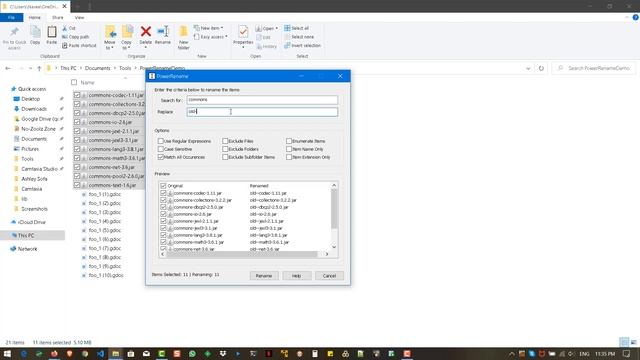
Task: Click the large icons view toggle
Action: point(633,342)
